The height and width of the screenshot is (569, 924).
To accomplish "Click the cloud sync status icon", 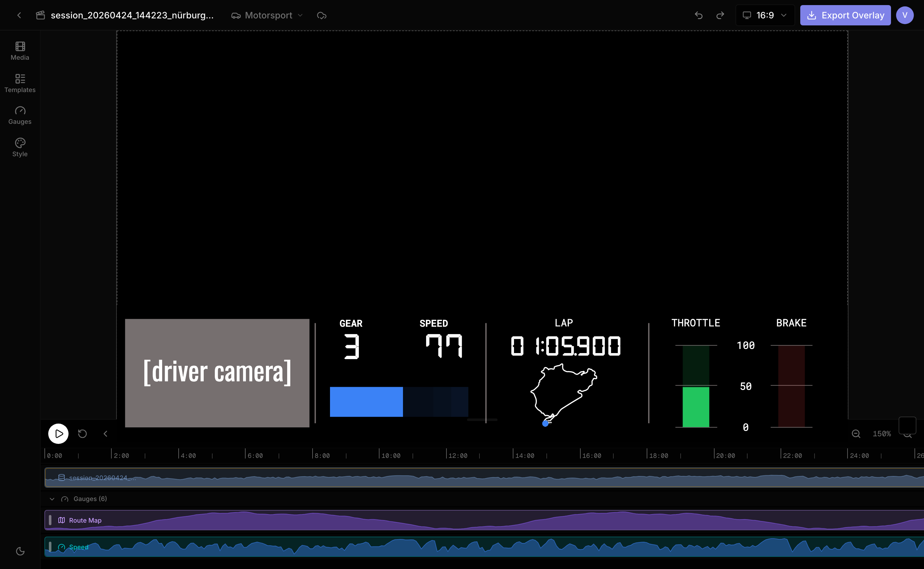I will pos(321,16).
